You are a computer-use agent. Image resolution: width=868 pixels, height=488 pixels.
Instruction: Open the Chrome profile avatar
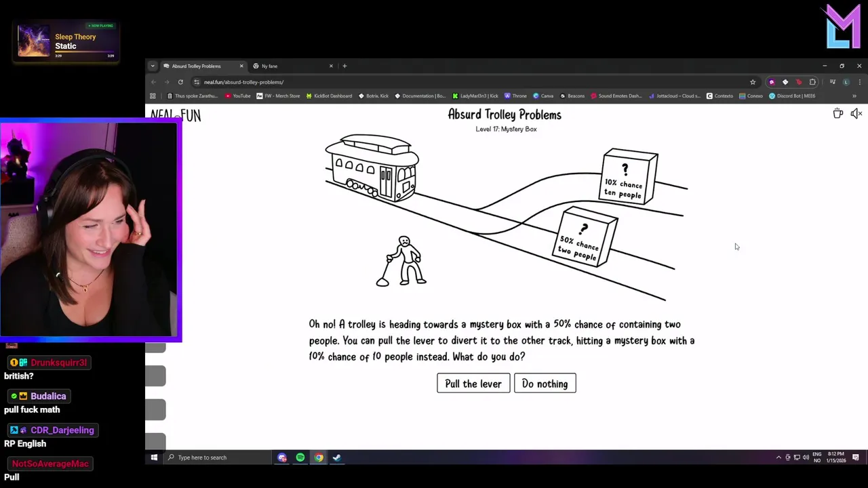coord(846,82)
